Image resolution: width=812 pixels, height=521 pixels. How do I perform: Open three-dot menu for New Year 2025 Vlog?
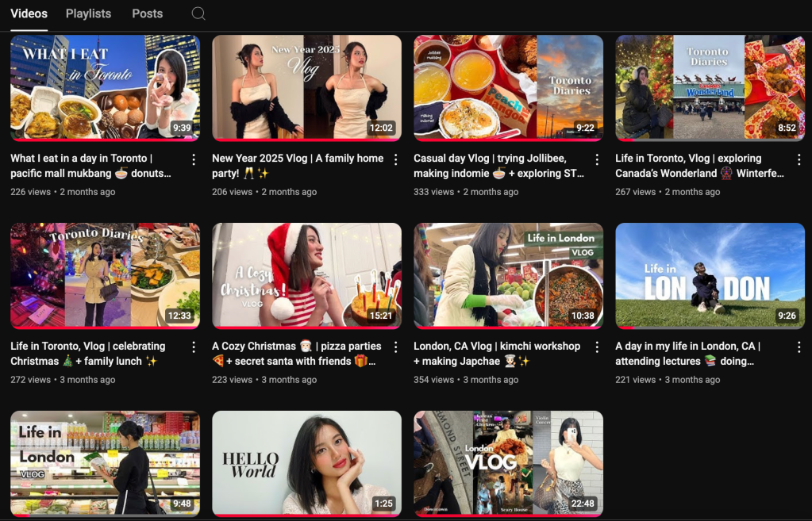[x=395, y=159]
